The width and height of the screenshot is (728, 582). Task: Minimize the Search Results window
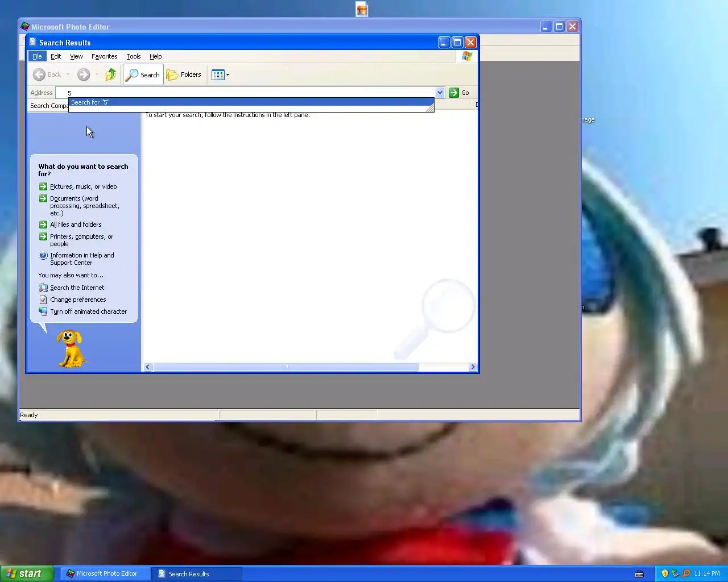444,42
